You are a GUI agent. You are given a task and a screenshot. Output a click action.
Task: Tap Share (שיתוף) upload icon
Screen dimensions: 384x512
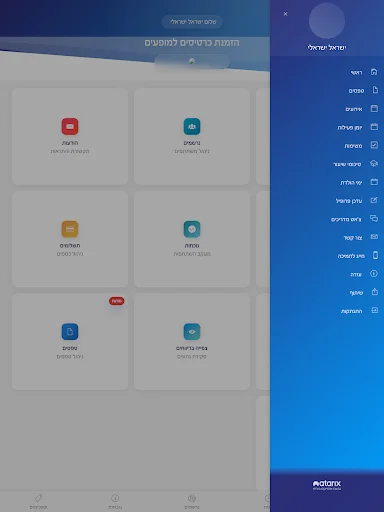tap(375, 292)
